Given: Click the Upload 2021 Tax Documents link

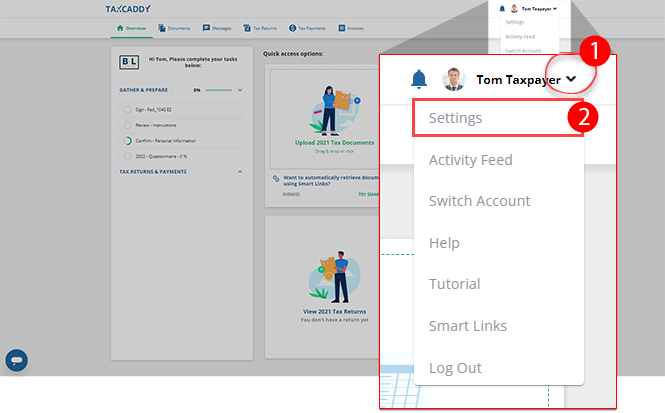Looking at the screenshot, I should 335,143.
